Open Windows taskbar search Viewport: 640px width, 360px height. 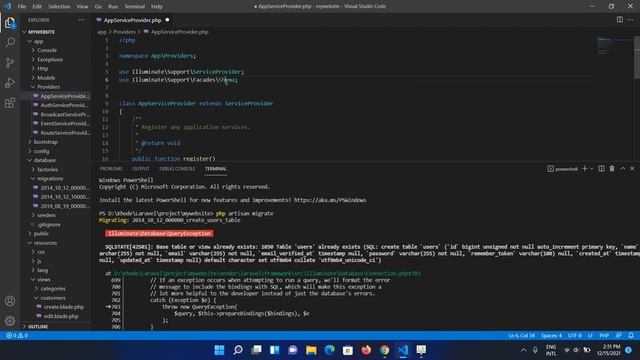238,350
